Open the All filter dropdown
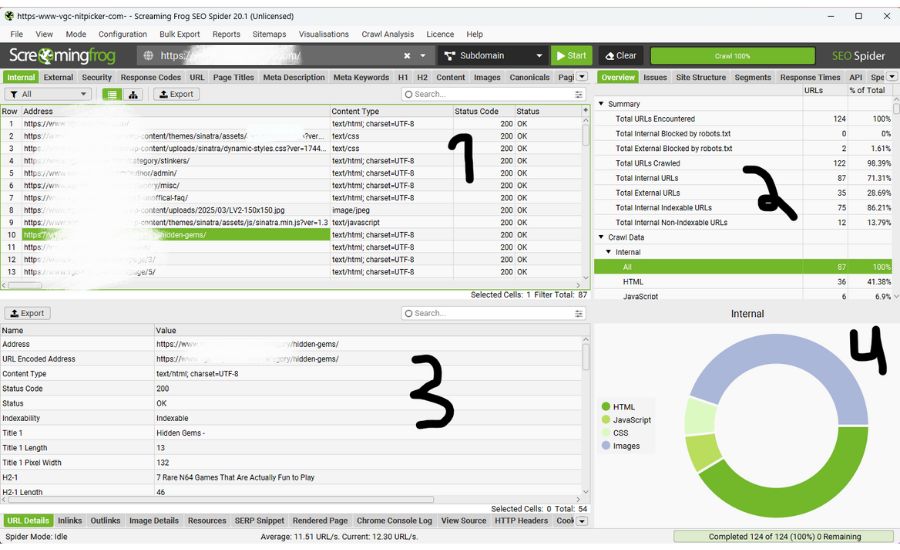Image resolution: width=900 pixels, height=550 pixels. [47, 94]
